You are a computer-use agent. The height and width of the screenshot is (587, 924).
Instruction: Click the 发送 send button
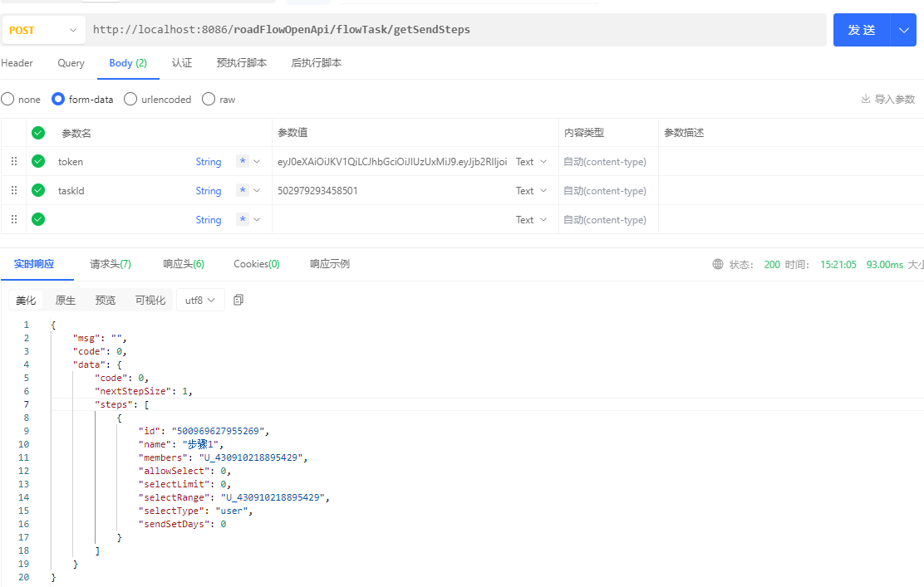[862, 30]
